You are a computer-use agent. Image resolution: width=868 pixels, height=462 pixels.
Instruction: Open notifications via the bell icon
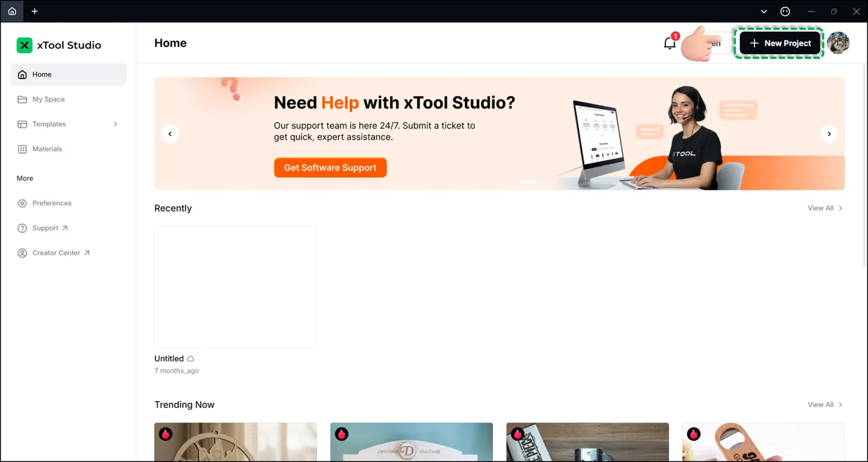click(x=670, y=43)
